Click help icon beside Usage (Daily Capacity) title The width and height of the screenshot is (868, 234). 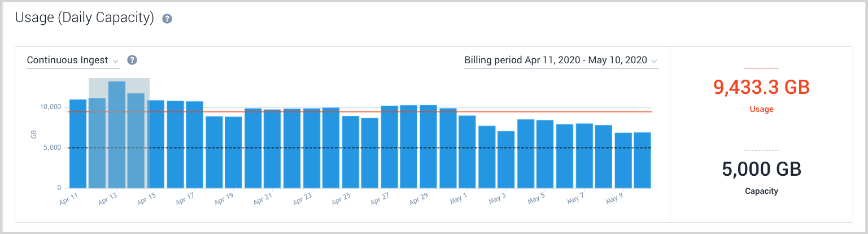point(167,19)
